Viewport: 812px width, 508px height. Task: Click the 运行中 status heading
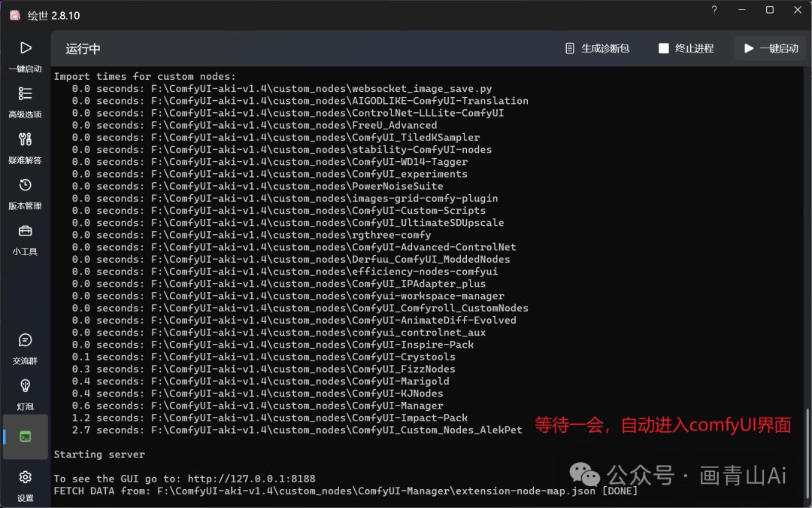[x=83, y=49]
